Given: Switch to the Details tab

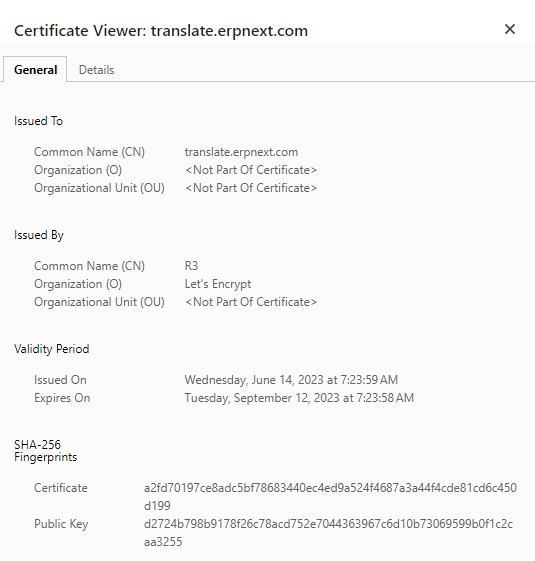Looking at the screenshot, I should click(x=96, y=70).
